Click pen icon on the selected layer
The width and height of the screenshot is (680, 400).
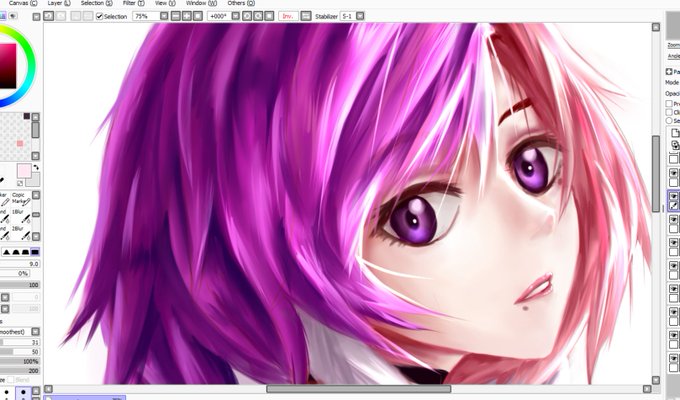coord(673,206)
